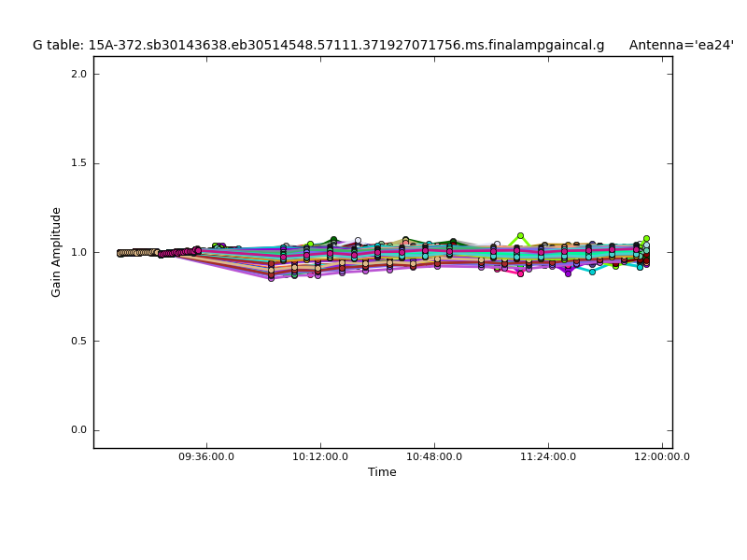The image size is (747, 560).
Task: Select the 09:36:00.0 time tick label
Action: (x=206, y=457)
